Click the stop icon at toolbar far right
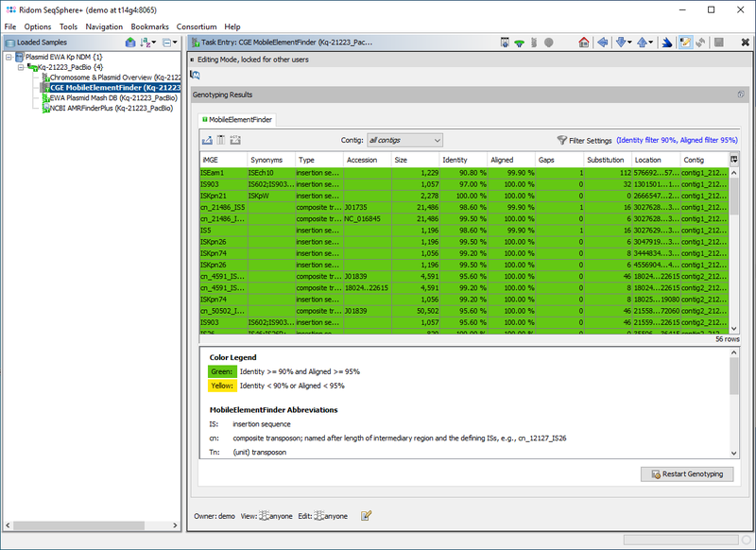The width and height of the screenshot is (756, 550). point(720,43)
